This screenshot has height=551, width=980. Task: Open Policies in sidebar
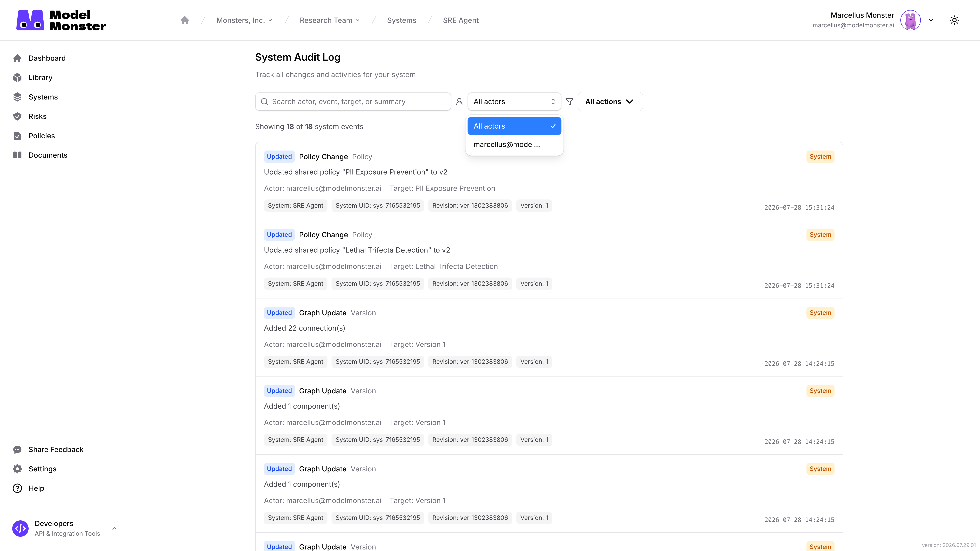click(42, 136)
